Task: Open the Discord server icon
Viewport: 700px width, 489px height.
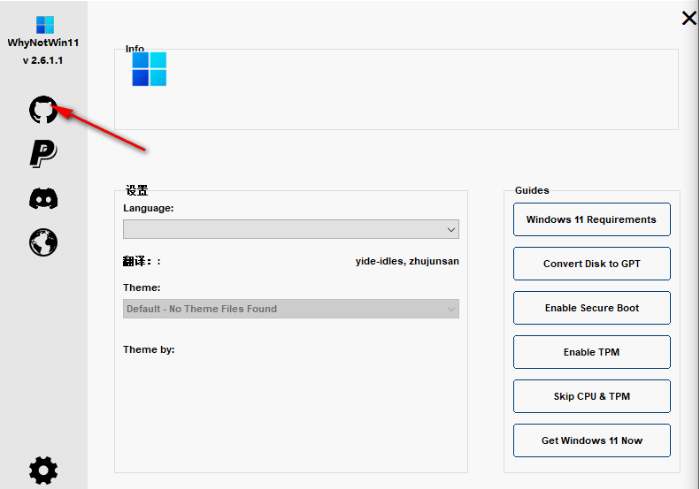Action: pyautogui.click(x=43, y=198)
